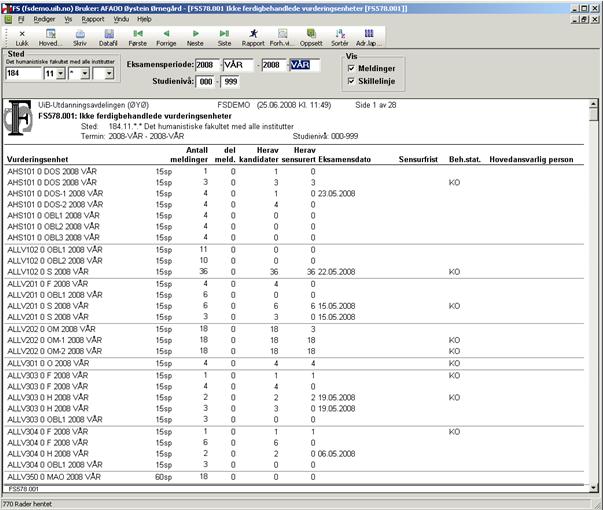Click the Studienivå field showing 999
Image resolution: width=603 pixels, height=510 pixels.
pos(230,82)
